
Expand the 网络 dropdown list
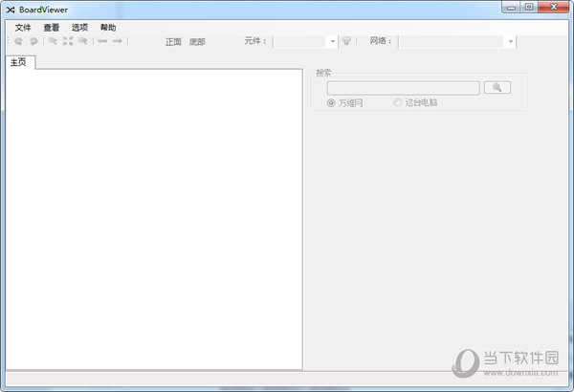pos(511,41)
